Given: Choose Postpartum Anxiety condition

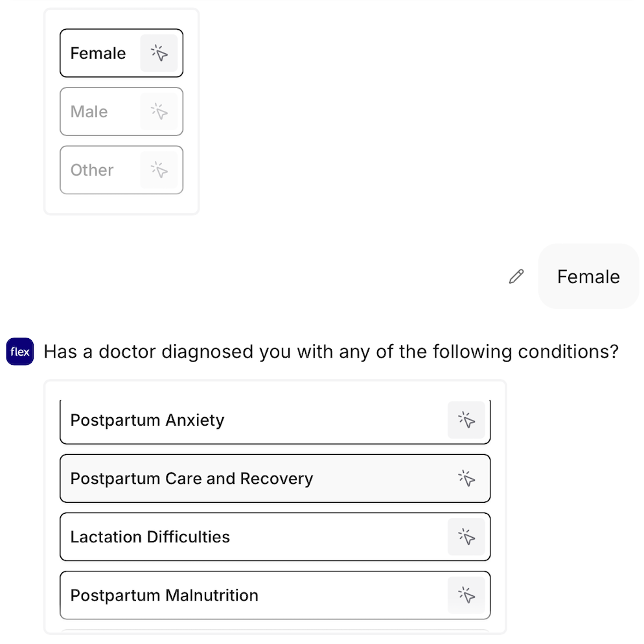Looking at the screenshot, I should [275, 421].
